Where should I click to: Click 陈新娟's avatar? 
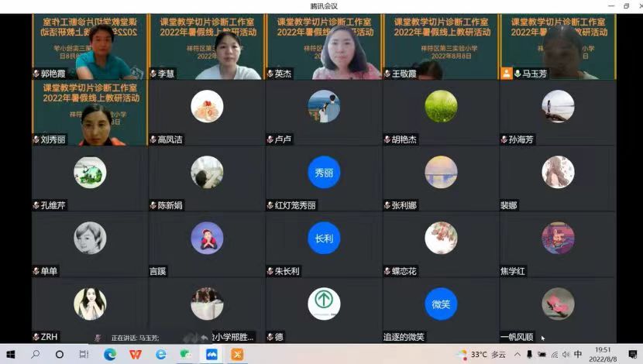pyautogui.click(x=207, y=172)
